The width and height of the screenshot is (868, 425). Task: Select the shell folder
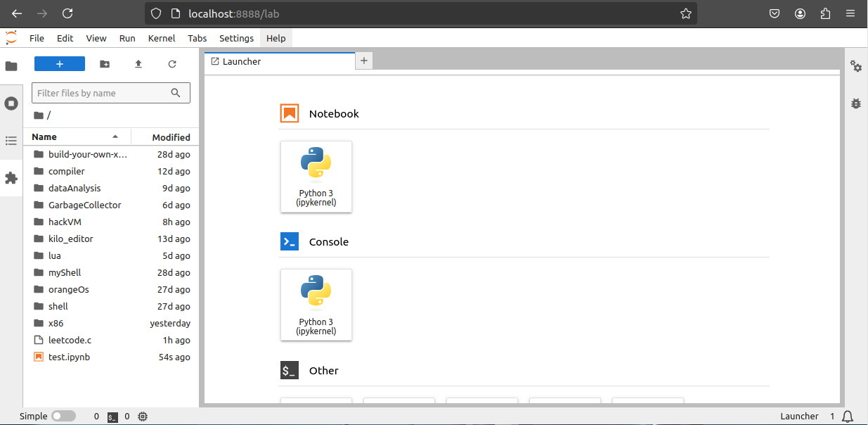point(111,306)
